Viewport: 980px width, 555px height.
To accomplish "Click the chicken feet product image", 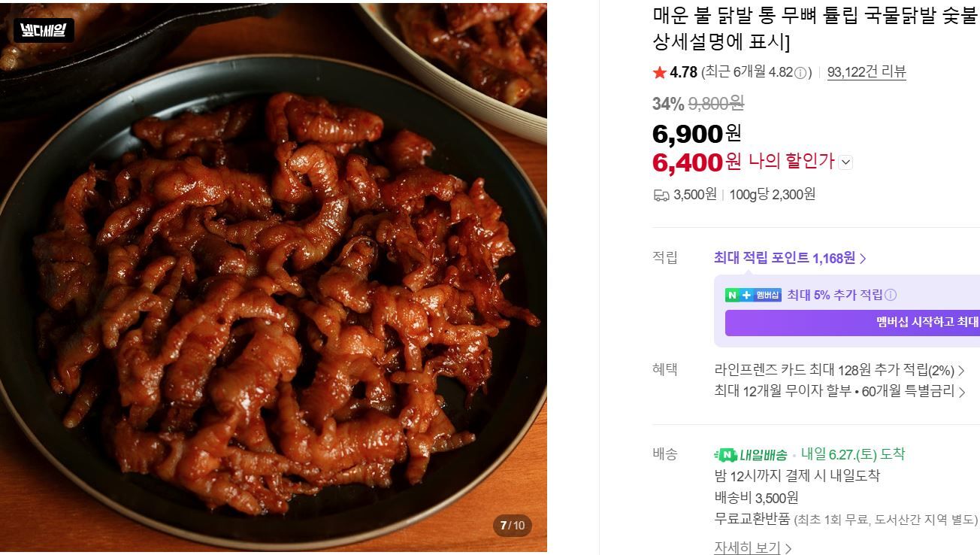I will pyautogui.click(x=274, y=277).
